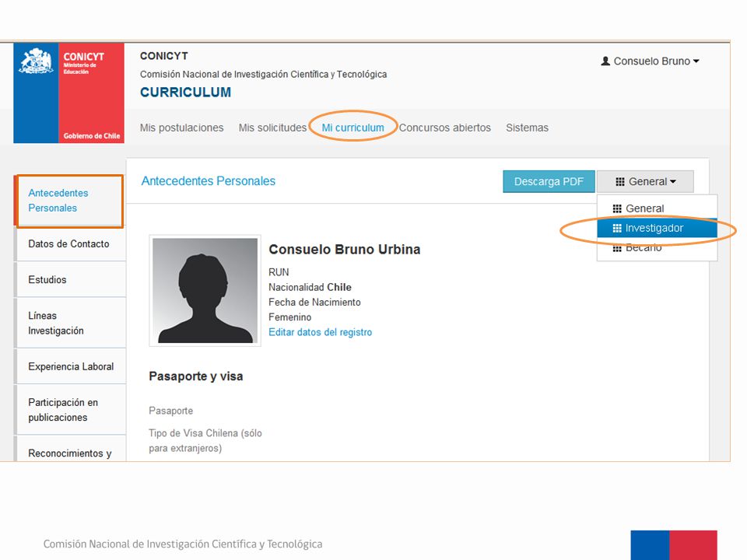
Task: Switch to the Mi curriculum tab
Action: [x=352, y=128]
